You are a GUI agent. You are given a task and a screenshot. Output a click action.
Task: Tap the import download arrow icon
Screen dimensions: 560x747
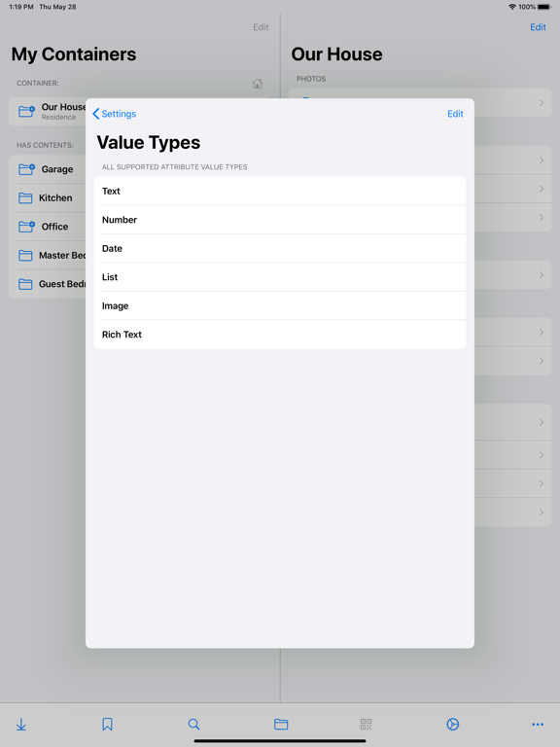21,725
